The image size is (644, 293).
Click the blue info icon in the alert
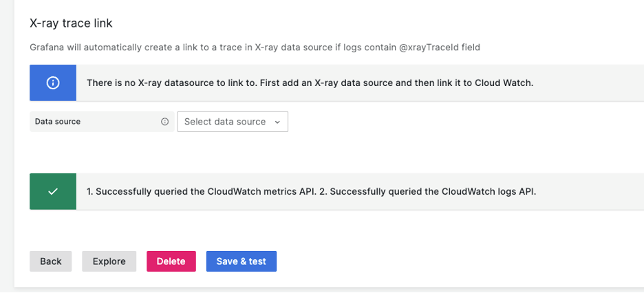click(x=52, y=83)
